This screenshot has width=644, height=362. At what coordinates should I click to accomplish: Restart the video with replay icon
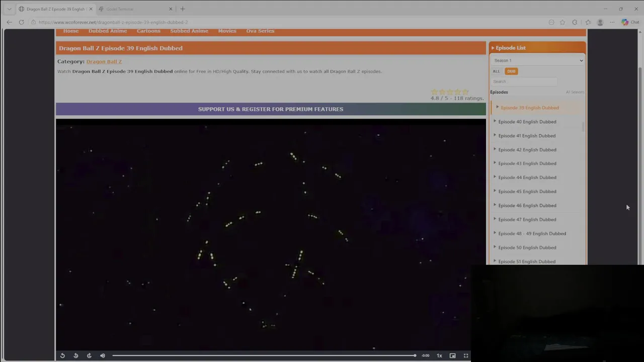tap(62, 355)
